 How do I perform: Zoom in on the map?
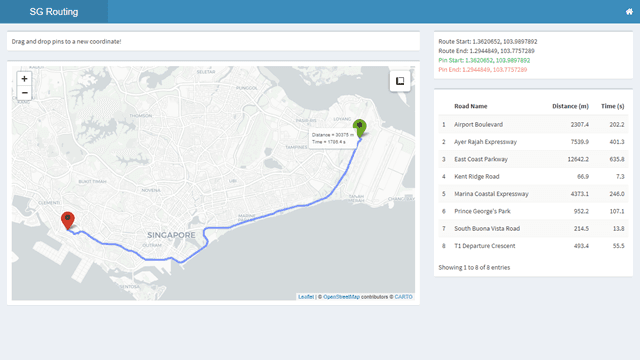24,79
